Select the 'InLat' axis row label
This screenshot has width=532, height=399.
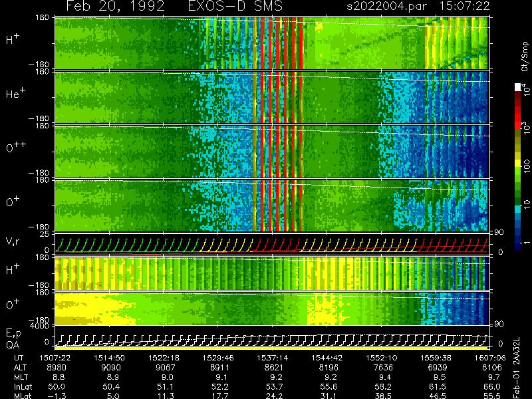[x=23, y=387]
